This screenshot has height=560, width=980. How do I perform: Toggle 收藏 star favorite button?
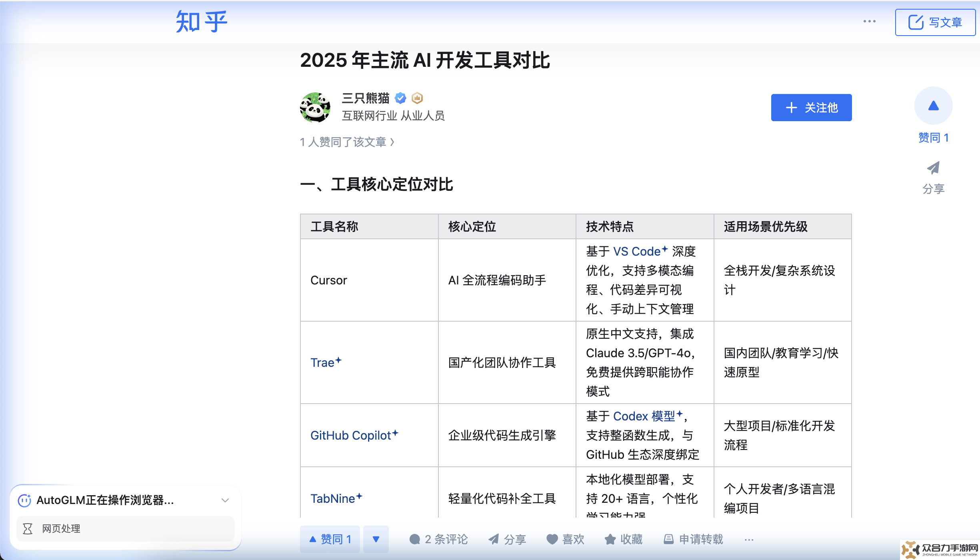tap(623, 539)
